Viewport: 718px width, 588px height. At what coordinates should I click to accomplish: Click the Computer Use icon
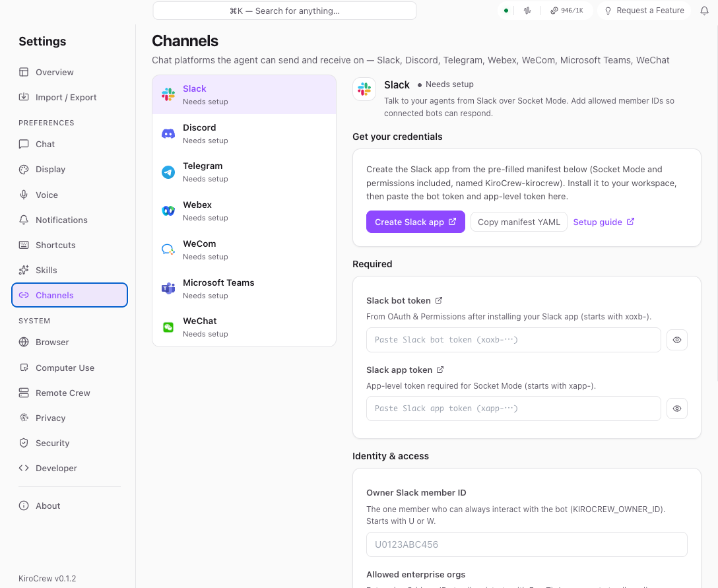tap(24, 368)
